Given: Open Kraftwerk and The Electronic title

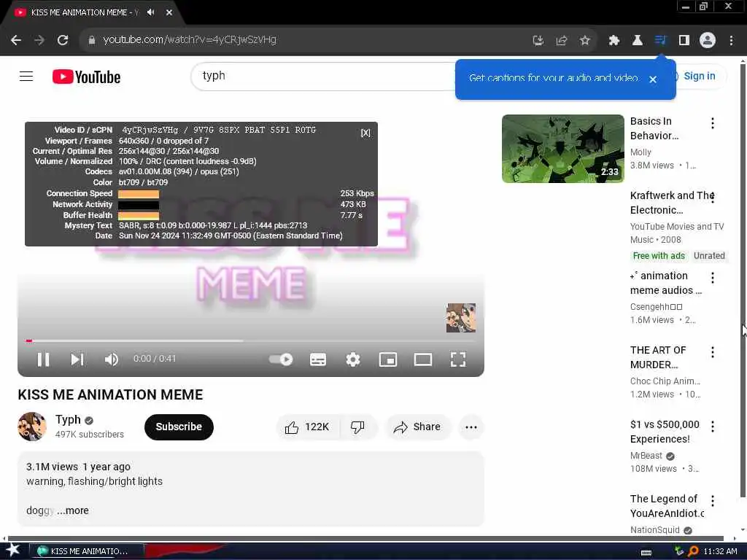Looking at the screenshot, I should pyautogui.click(x=672, y=203).
